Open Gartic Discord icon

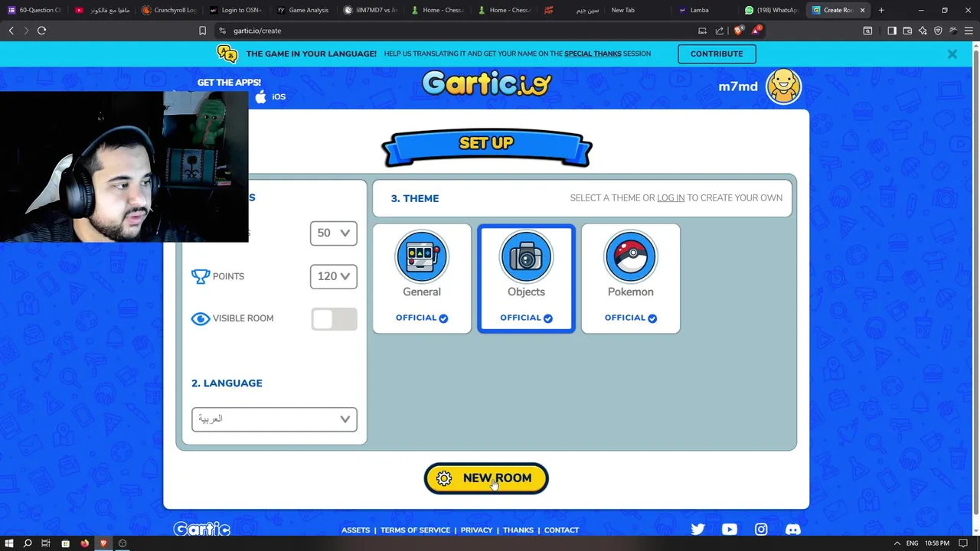click(x=792, y=530)
